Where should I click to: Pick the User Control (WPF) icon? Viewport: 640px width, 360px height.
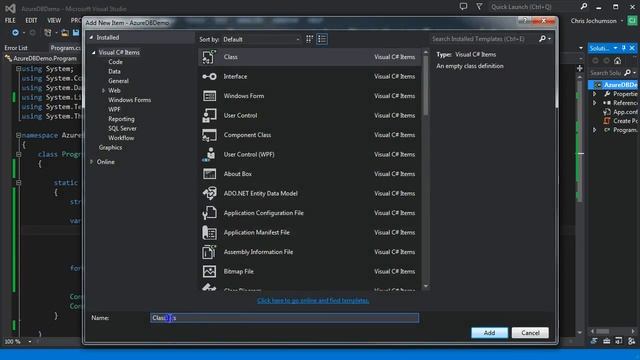(209, 154)
